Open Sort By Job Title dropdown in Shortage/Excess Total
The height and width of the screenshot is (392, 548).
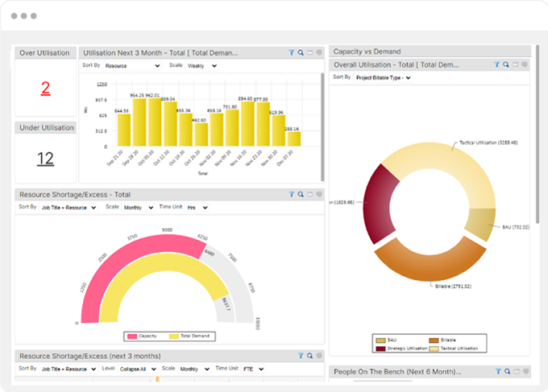coord(68,208)
